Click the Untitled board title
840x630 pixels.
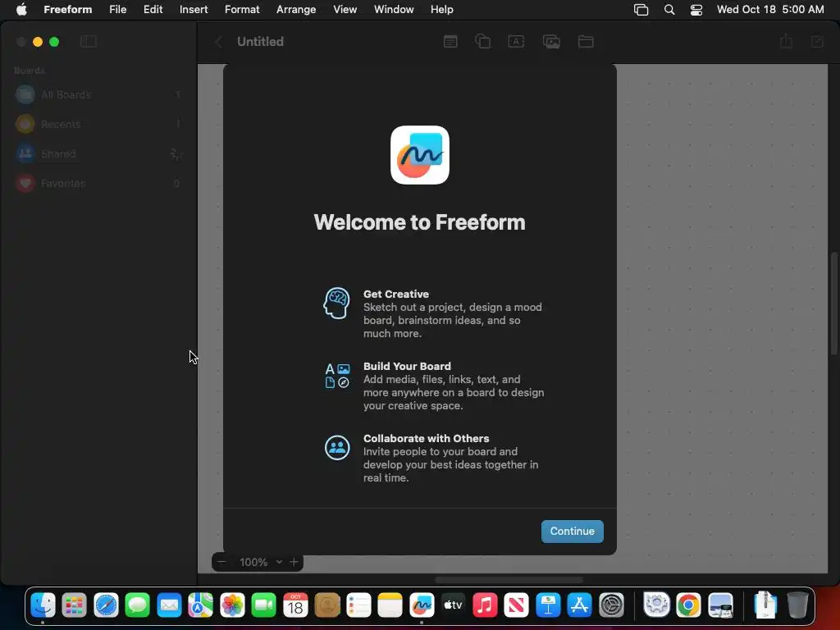(260, 41)
